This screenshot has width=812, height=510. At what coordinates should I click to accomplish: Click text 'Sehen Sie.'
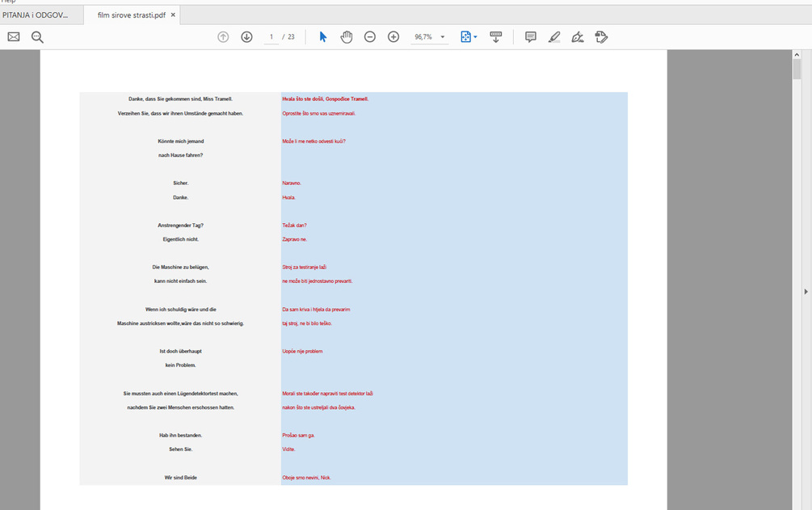(x=181, y=449)
